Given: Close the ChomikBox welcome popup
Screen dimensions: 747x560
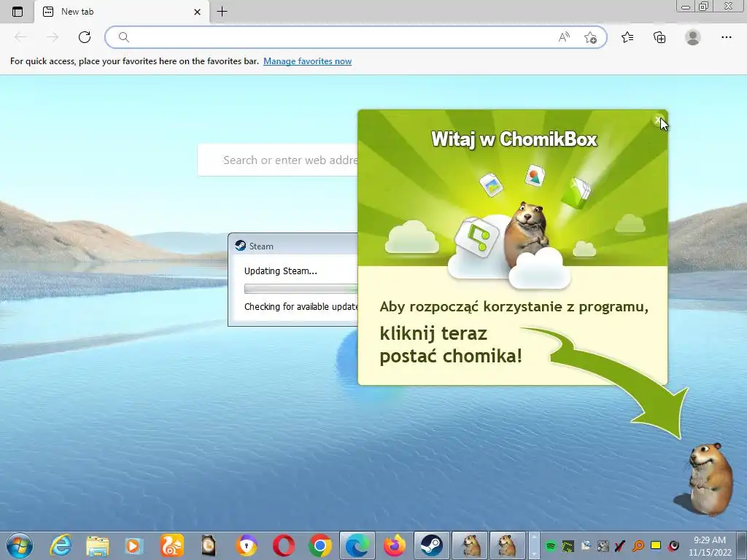Looking at the screenshot, I should pyautogui.click(x=658, y=120).
